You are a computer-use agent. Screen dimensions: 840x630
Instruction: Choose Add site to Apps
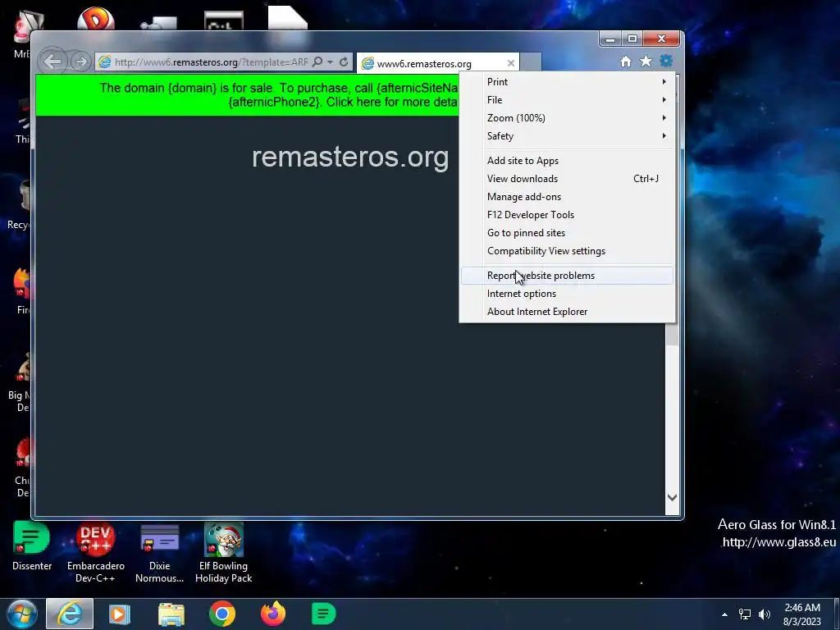[x=568, y=161]
